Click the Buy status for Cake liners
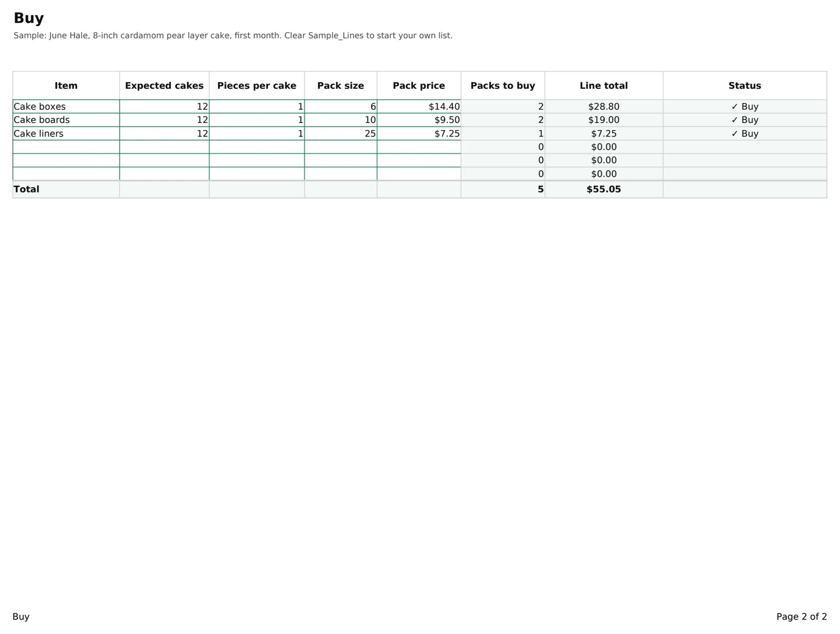The width and height of the screenshot is (840, 634). pyautogui.click(x=745, y=134)
